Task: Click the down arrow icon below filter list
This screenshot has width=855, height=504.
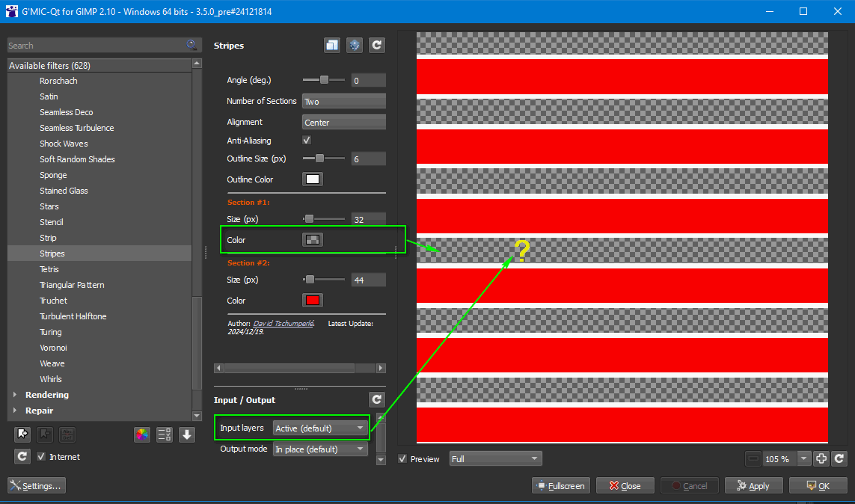Action: [x=186, y=434]
